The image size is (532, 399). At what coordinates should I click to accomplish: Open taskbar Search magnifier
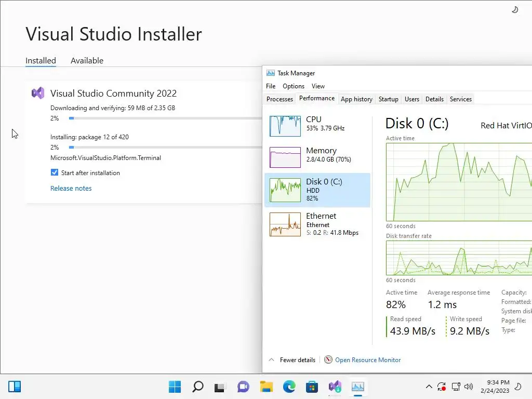198,387
